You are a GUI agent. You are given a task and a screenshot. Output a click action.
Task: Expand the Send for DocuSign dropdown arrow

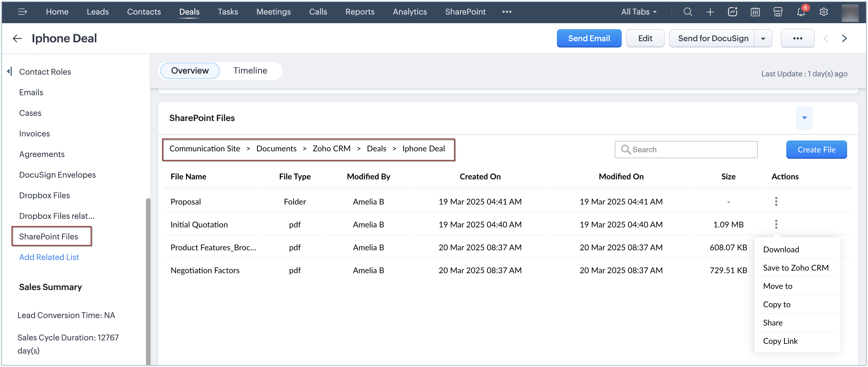click(x=763, y=38)
